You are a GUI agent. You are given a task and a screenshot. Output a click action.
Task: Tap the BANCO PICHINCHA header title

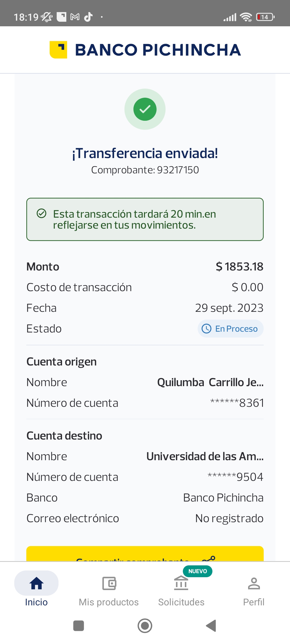tap(158, 50)
